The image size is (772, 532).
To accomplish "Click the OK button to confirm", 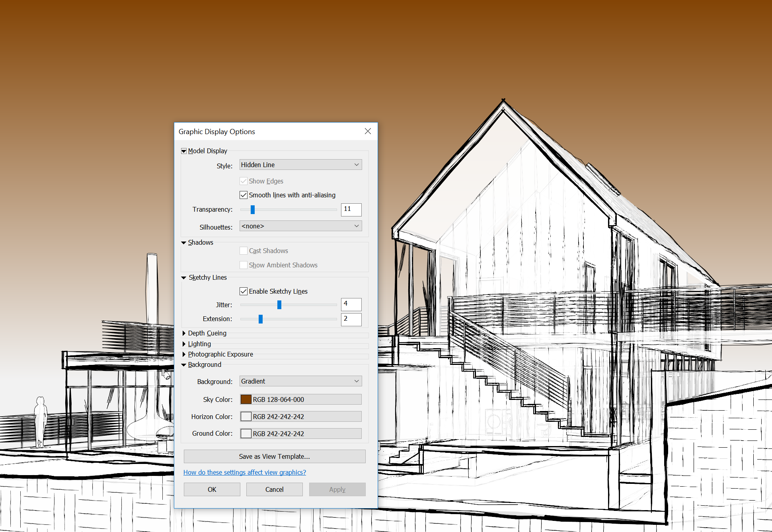I will pos(212,489).
